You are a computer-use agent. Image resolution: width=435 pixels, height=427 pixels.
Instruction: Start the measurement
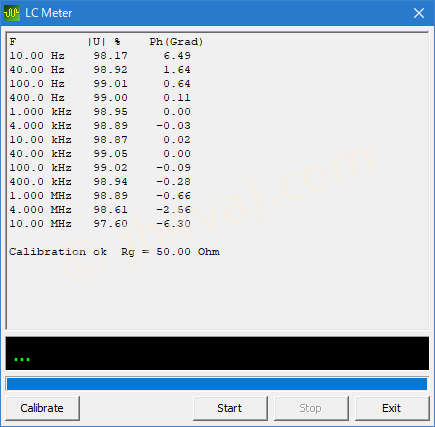[230, 408]
